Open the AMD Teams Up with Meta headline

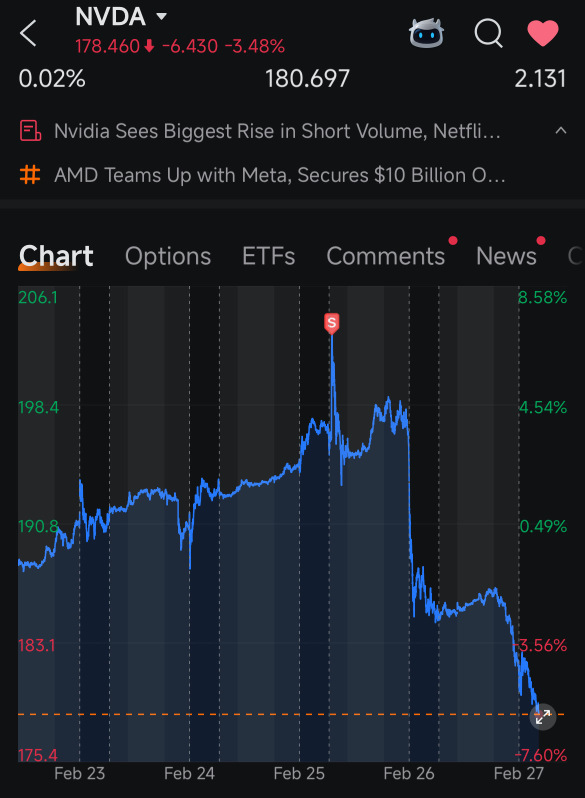coord(280,175)
